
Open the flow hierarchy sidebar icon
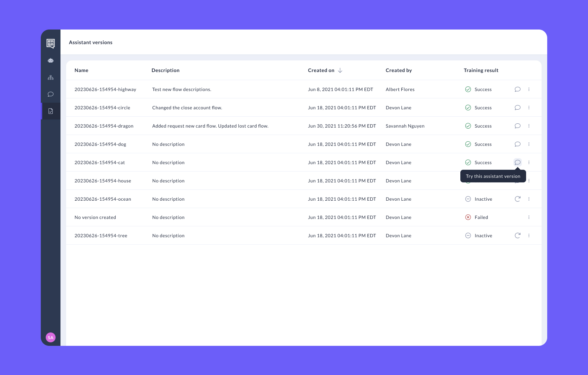[x=51, y=77]
